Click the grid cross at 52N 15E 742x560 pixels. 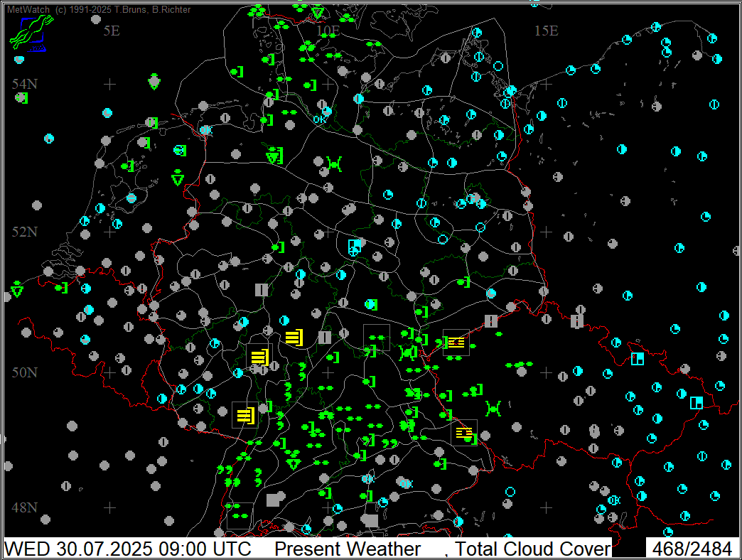(546, 232)
